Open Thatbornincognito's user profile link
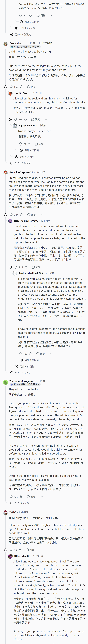The height and width of the screenshot is (644, 88). pyautogui.click(x=21, y=381)
